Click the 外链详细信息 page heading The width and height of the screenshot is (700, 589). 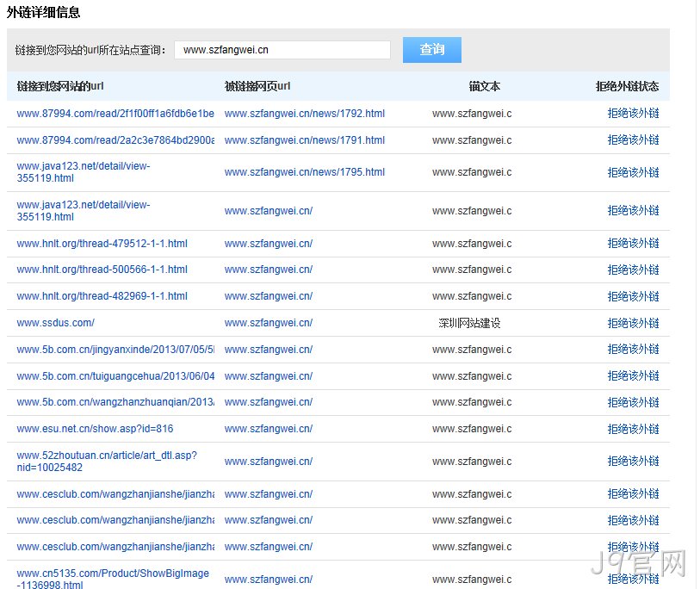coord(43,13)
